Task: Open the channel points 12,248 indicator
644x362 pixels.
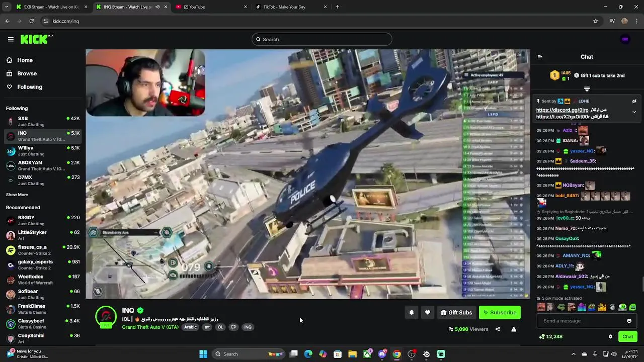Action: [x=551, y=336]
